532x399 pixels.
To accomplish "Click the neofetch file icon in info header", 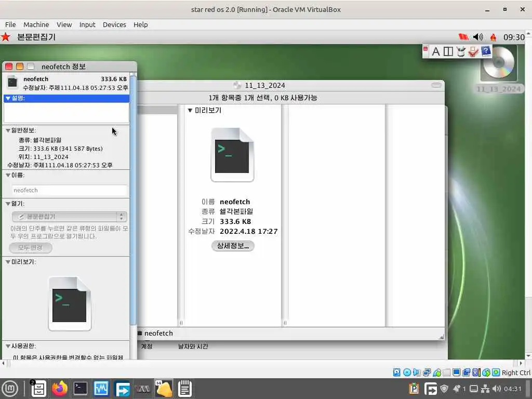I will [x=12, y=82].
